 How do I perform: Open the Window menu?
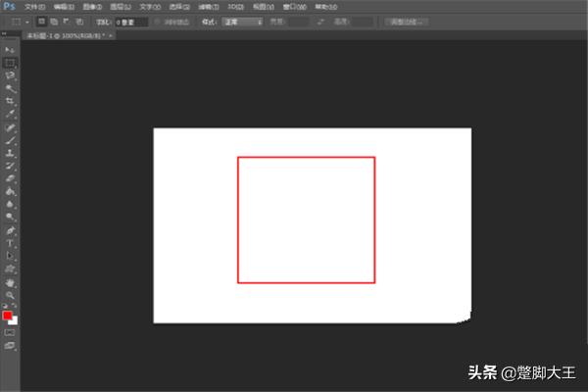click(x=294, y=7)
